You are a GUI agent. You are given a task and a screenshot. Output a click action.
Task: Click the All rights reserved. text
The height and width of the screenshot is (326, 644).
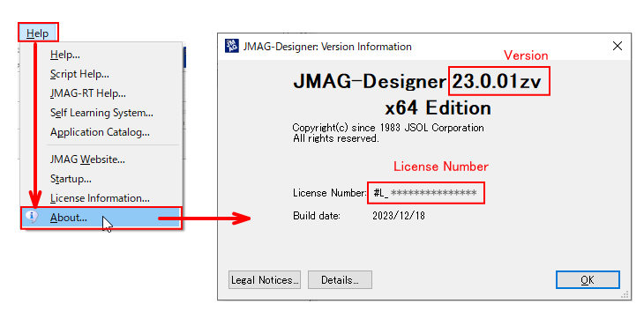coord(336,138)
